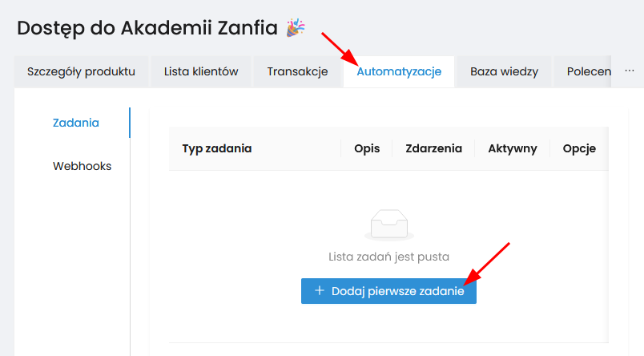Click the party popper emoji in title
The image size is (644, 356).
[296, 27]
